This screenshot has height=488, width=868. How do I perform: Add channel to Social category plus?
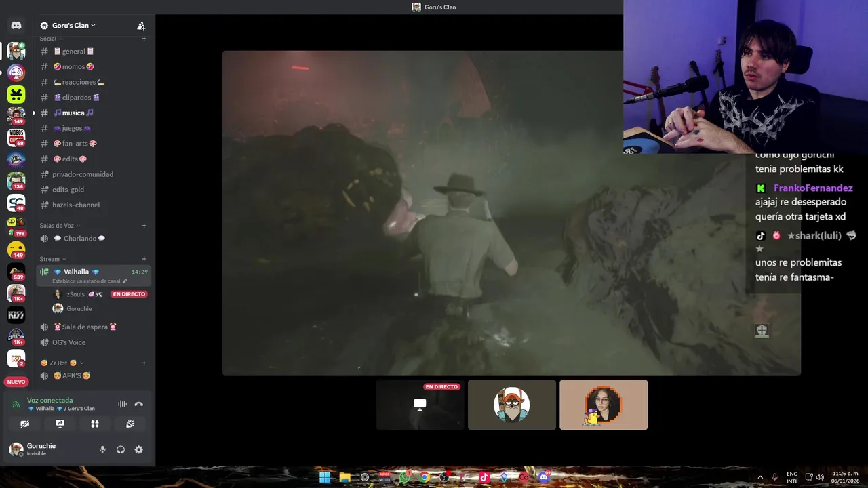pyautogui.click(x=144, y=39)
